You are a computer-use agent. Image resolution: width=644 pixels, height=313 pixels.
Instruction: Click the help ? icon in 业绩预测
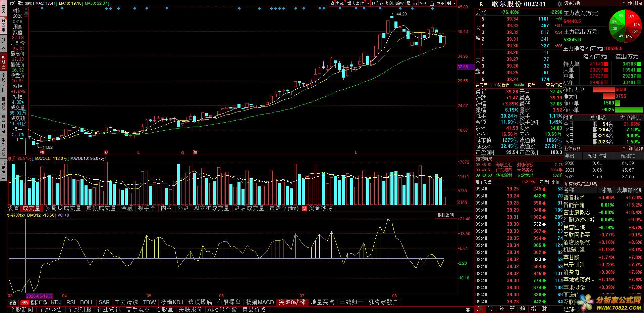(624, 148)
